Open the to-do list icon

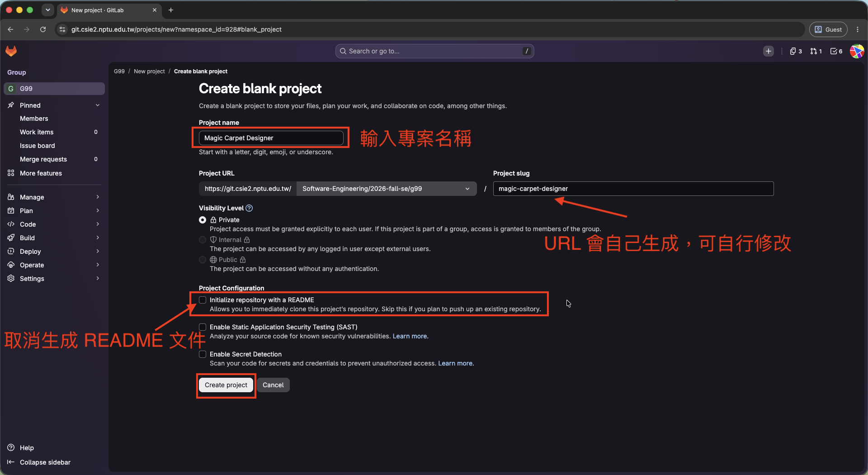pos(836,51)
